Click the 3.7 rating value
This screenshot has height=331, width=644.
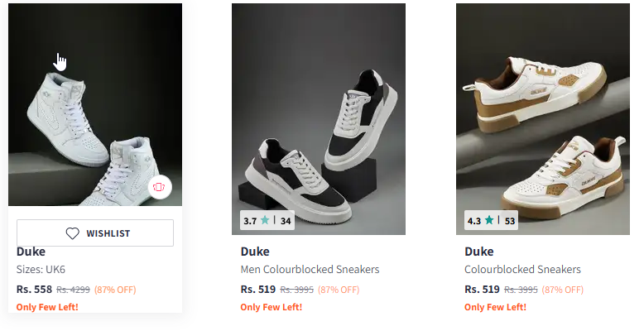(x=249, y=221)
